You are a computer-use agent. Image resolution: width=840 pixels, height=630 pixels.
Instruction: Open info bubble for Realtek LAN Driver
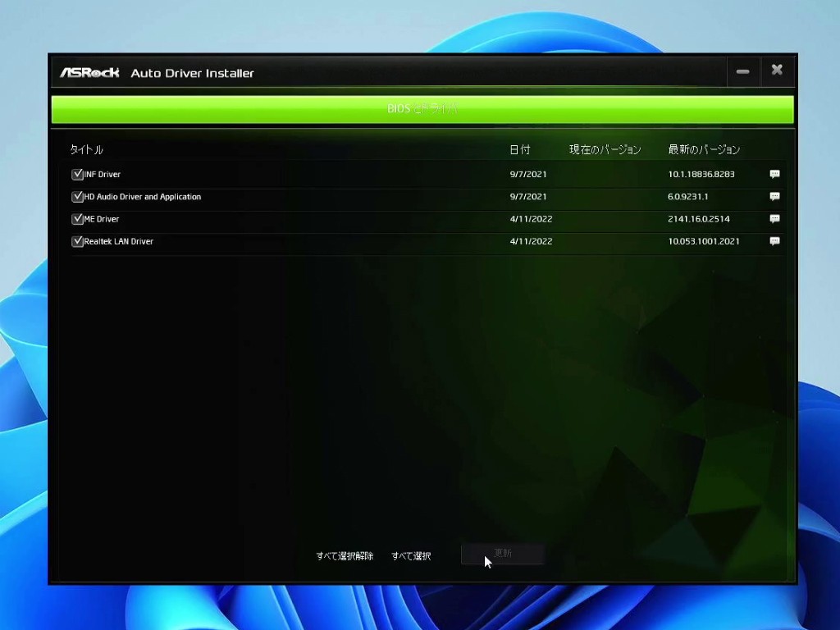[x=774, y=241]
